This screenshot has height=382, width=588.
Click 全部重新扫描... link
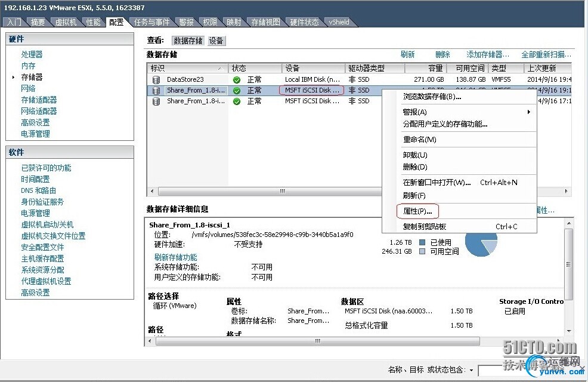pyautogui.click(x=546, y=54)
